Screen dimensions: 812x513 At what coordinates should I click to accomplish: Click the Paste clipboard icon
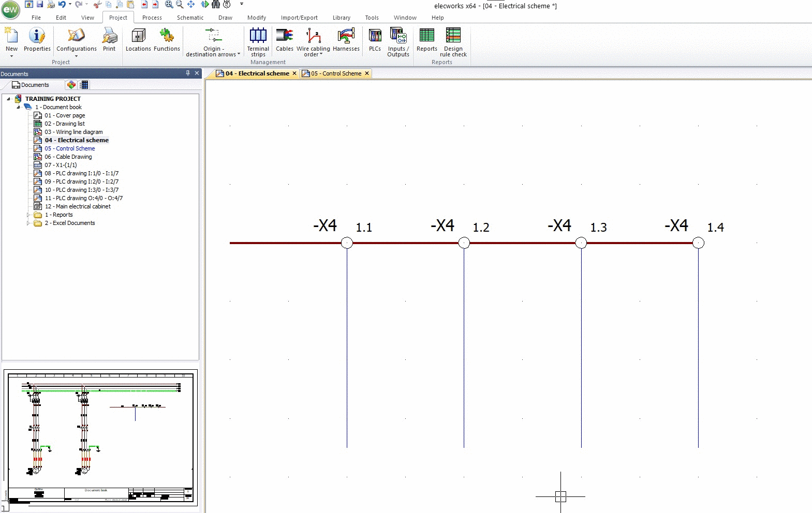[130, 4]
